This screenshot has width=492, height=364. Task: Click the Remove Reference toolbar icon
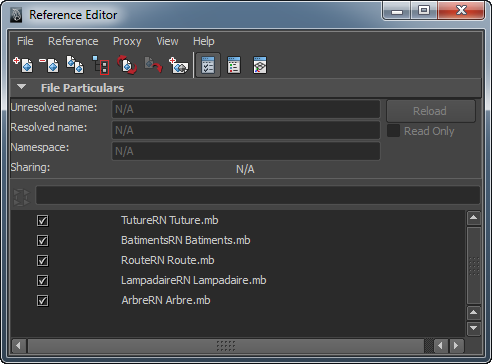(x=49, y=65)
